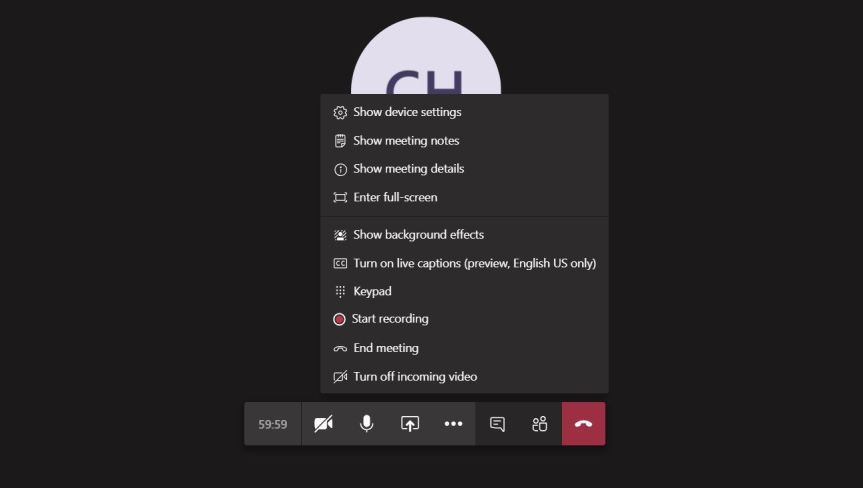Click the More actions ellipsis button
The image size is (863, 488).
[453, 424]
